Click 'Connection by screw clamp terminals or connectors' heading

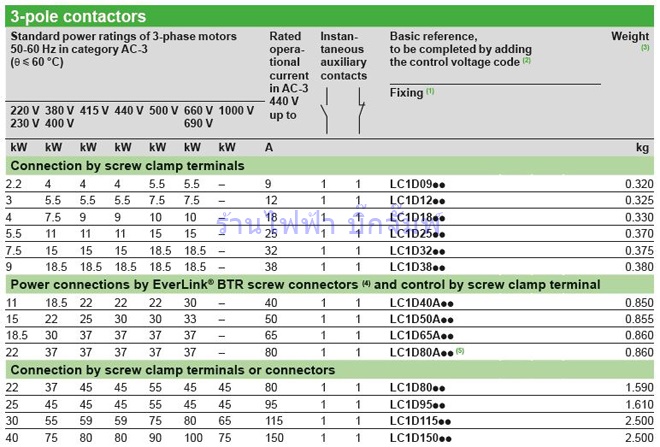pos(173,370)
